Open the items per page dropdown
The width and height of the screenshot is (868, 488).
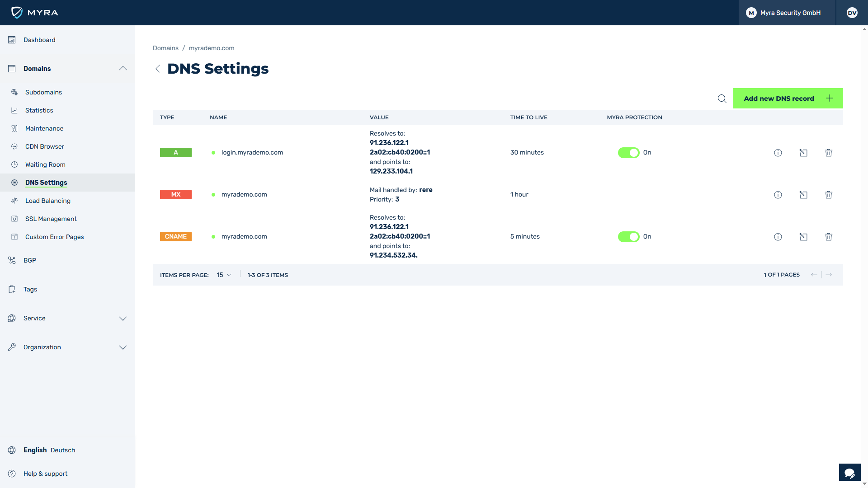(x=224, y=275)
